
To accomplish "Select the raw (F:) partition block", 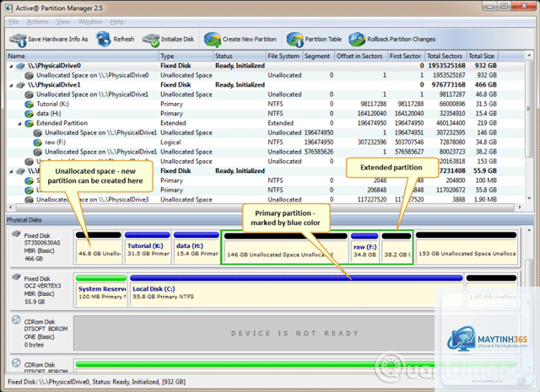I will [x=364, y=248].
